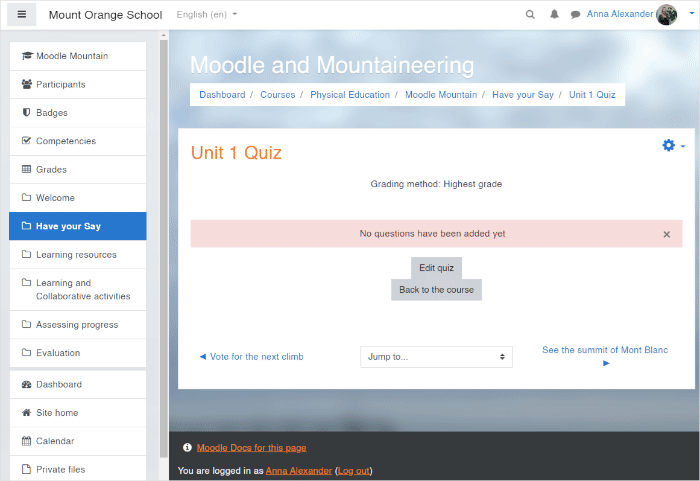Select the highlighted Have your Say sidebar item
700x481 pixels.
pyautogui.click(x=78, y=226)
